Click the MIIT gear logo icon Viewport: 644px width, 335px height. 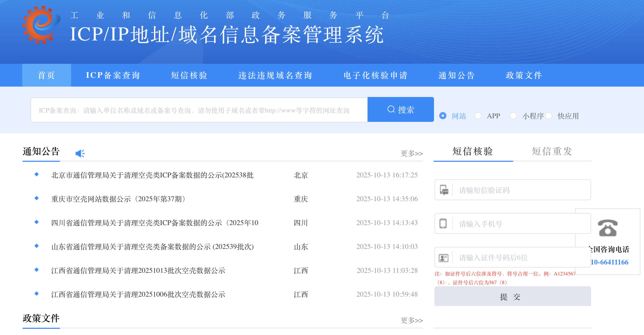click(41, 25)
